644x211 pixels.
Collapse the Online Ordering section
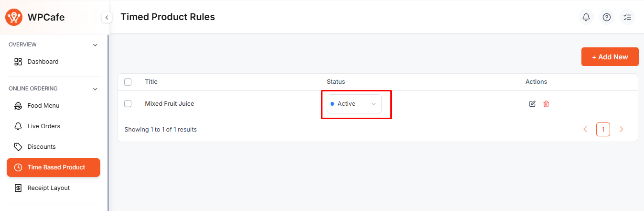pyautogui.click(x=95, y=89)
